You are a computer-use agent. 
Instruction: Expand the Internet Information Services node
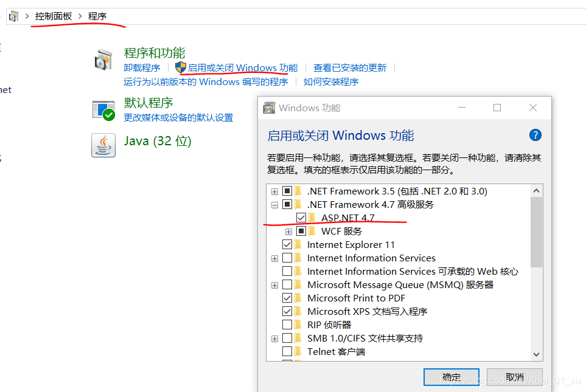tap(274, 258)
